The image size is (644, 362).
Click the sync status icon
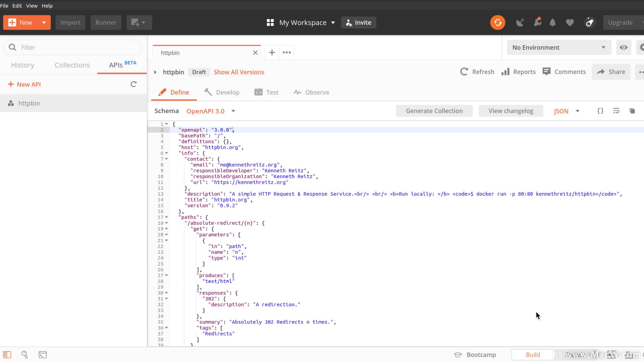(497, 23)
